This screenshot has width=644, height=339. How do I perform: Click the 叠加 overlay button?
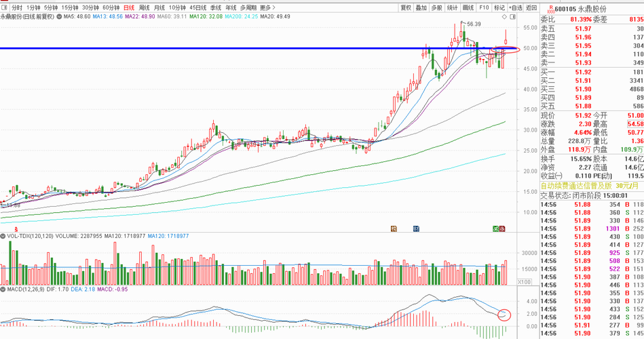coord(421,8)
